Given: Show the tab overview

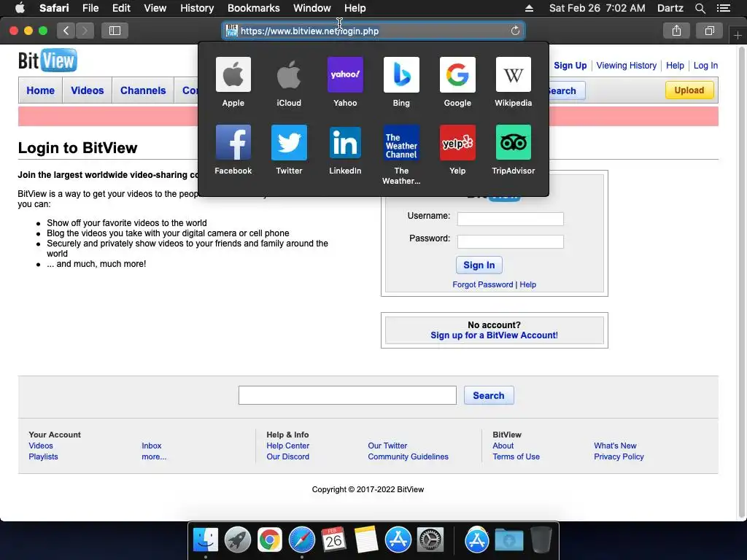Looking at the screenshot, I should [x=709, y=31].
